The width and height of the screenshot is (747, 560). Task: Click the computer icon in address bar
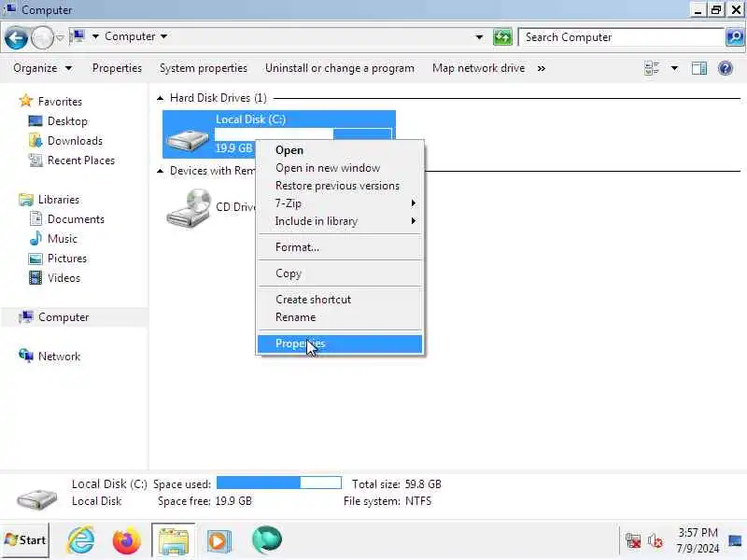click(78, 36)
